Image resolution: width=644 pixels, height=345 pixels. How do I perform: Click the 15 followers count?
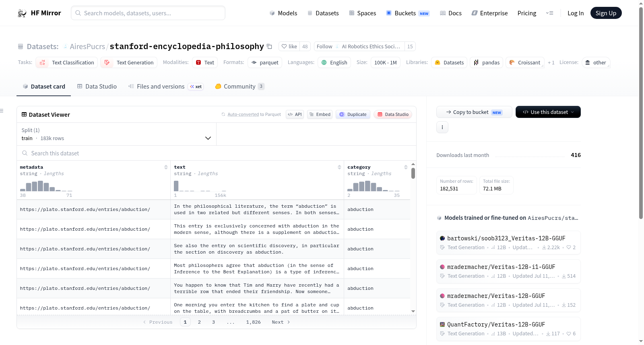pos(410,46)
